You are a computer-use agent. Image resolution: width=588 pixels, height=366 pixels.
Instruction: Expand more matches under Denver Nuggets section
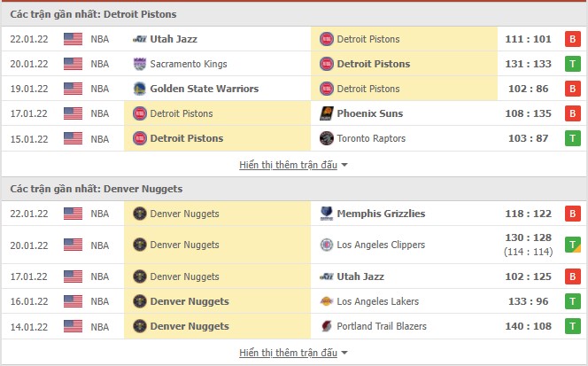(293, 353)
